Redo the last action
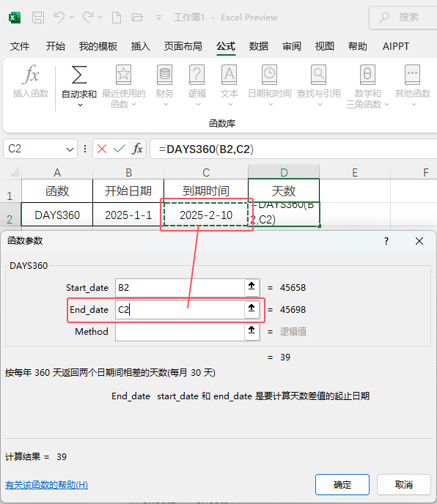 (88, 17)
